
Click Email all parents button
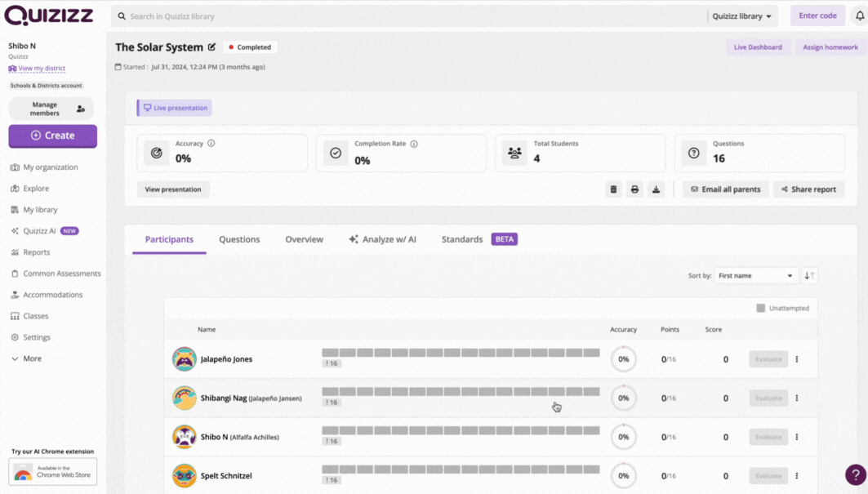(x=725, y=189)
